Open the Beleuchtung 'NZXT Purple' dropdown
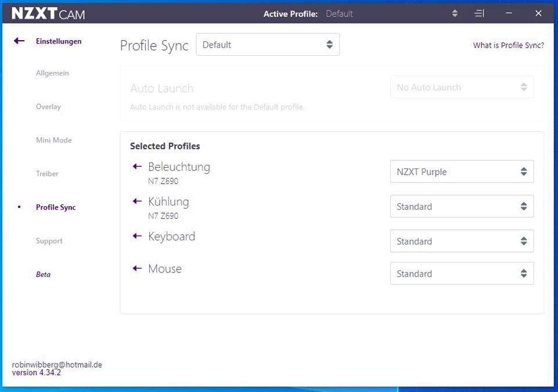 coord(462,172)
